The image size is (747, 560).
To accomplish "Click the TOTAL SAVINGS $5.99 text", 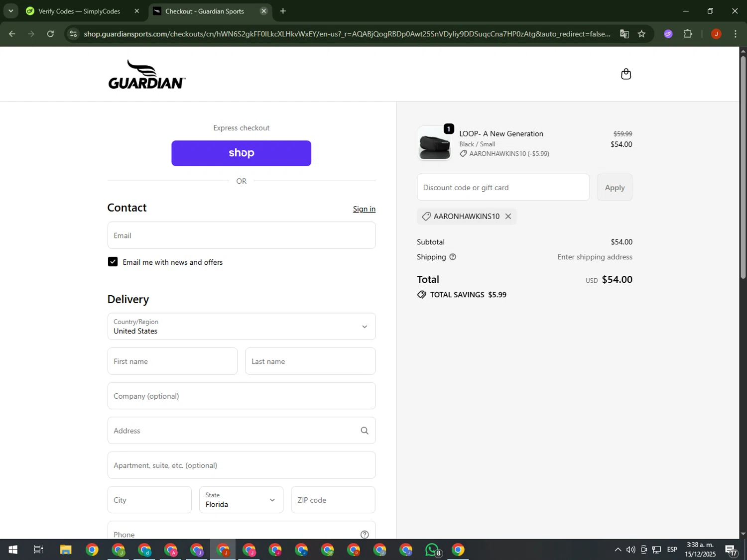I will point(468,295).
